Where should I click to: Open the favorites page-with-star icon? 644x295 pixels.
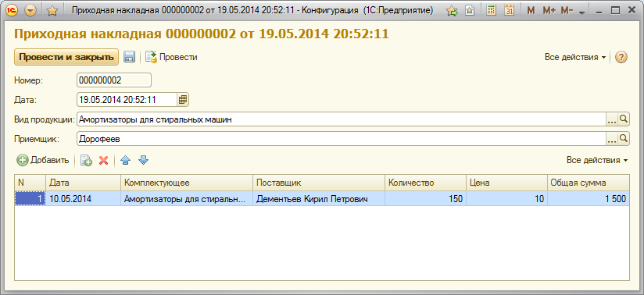point(470,11)
